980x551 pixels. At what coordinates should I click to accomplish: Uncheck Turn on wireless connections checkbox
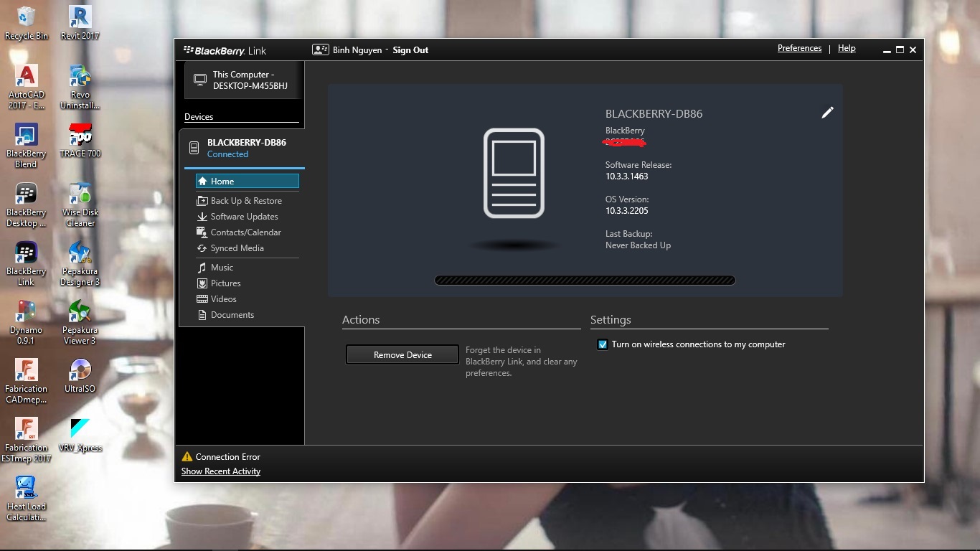(x=603, y=344)
